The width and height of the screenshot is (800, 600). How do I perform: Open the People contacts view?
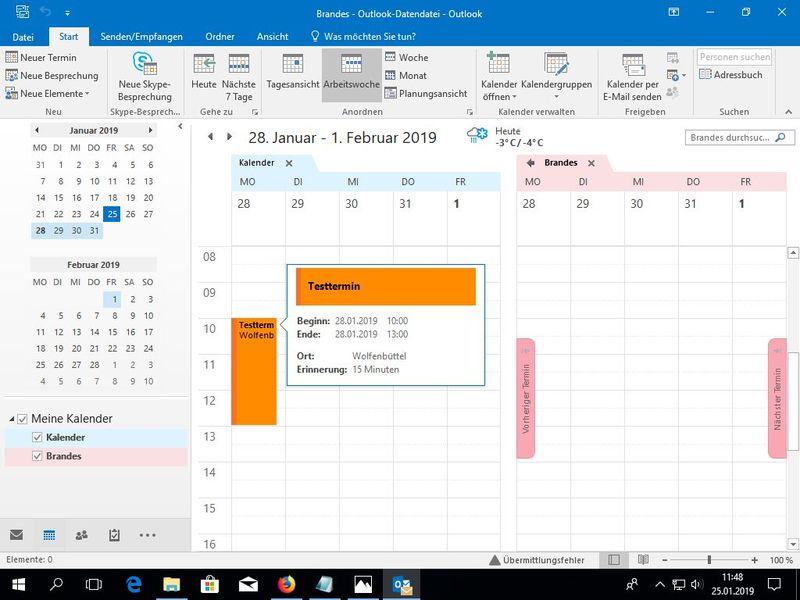click(x=82, y=535)
